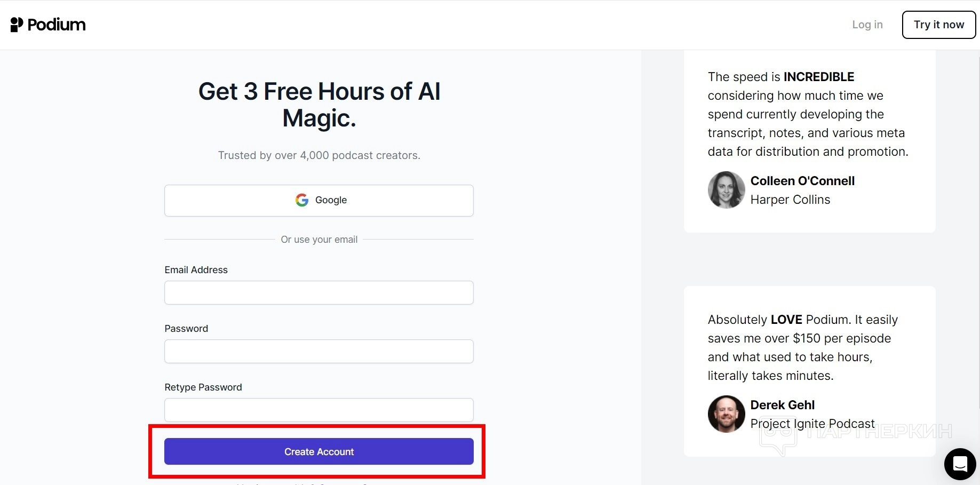
Task: Click the Derek Gehl name text
Action: point(782,405)
